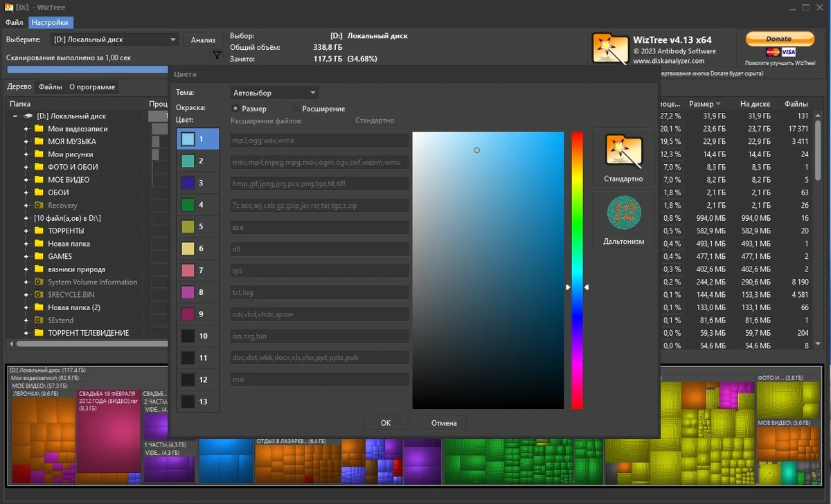The image size is (831, 504).
Task: Expand the GAMES folder node
Action: pyautogui.click(x=26, y=256)
